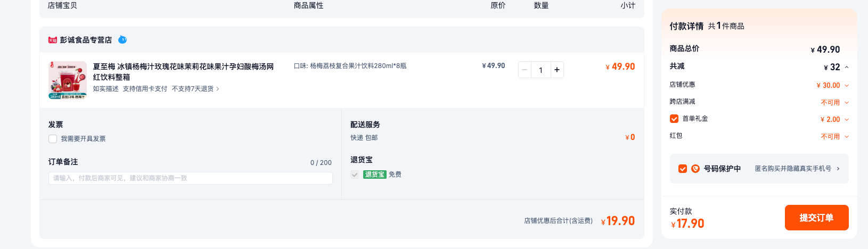Click 提交订单 to submit order
868x249 pixels.
click(x=816, y=218)
